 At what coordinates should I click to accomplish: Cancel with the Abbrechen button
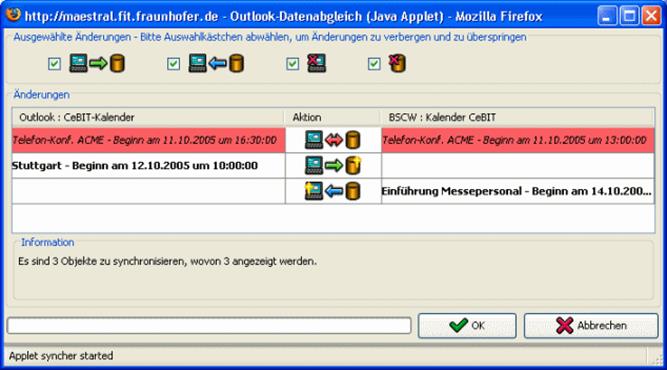click(x=591, y=326)
